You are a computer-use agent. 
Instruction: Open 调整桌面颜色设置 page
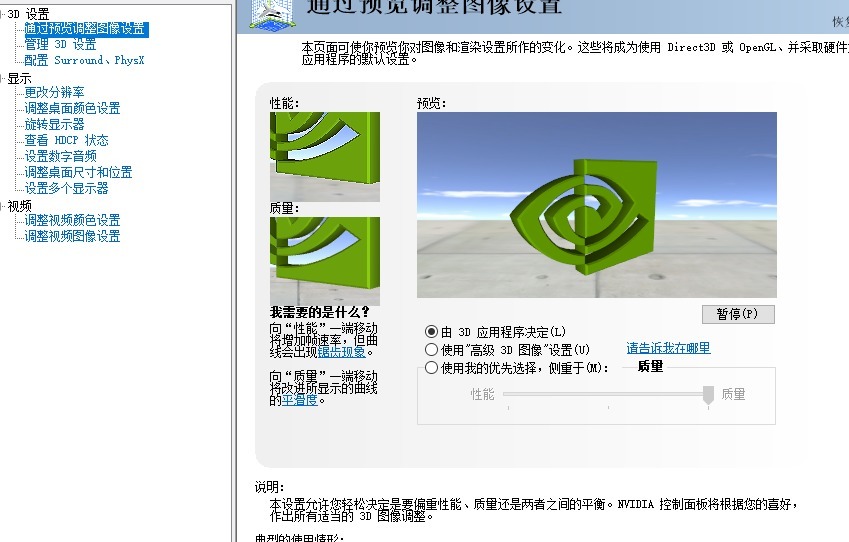[x=72, y=108]
